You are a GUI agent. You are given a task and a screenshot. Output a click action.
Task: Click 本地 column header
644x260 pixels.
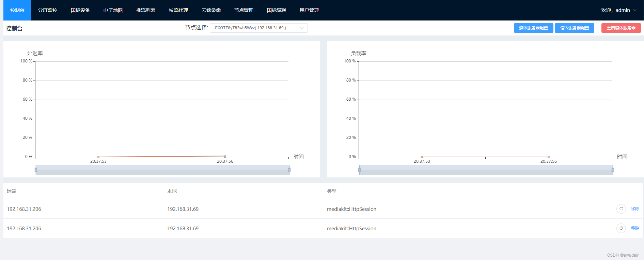pos(172,191)
